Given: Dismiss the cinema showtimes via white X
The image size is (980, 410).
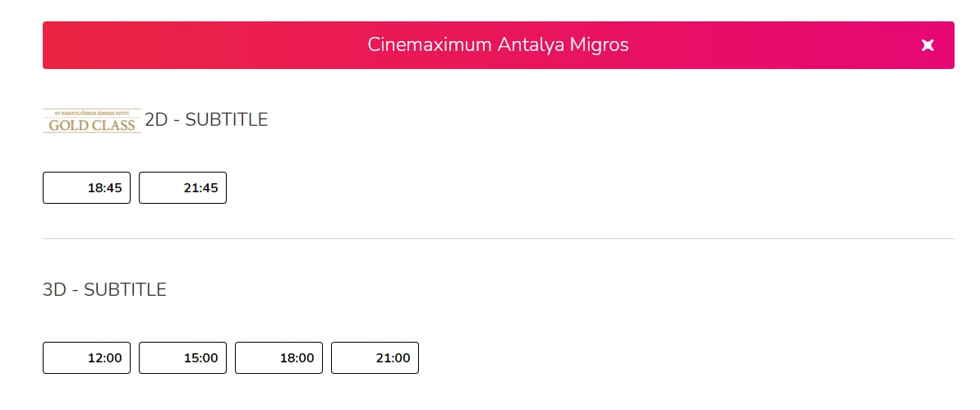Looking at the screenshot, I should coord(927,45).
